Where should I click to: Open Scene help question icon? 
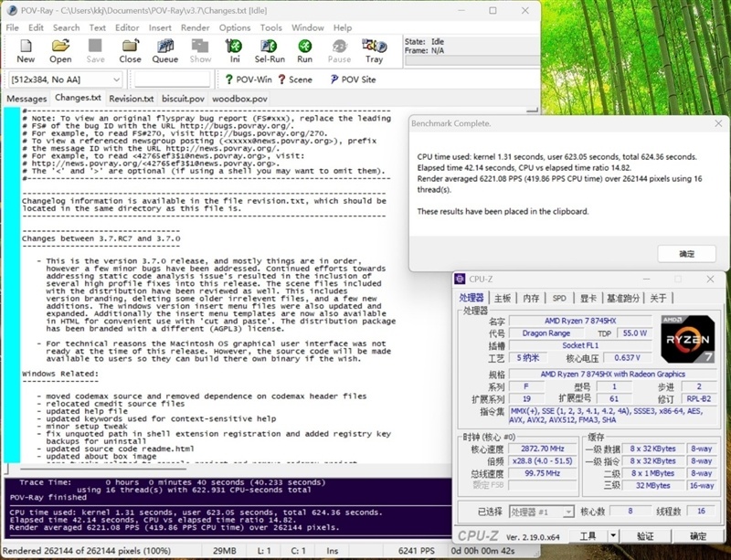coord(281,79)
